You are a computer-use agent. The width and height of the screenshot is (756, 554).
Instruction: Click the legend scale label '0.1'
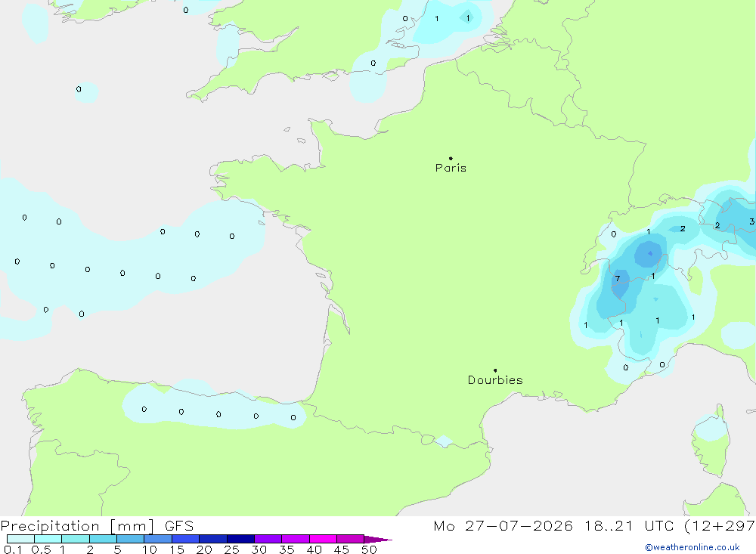click(13, 549)
